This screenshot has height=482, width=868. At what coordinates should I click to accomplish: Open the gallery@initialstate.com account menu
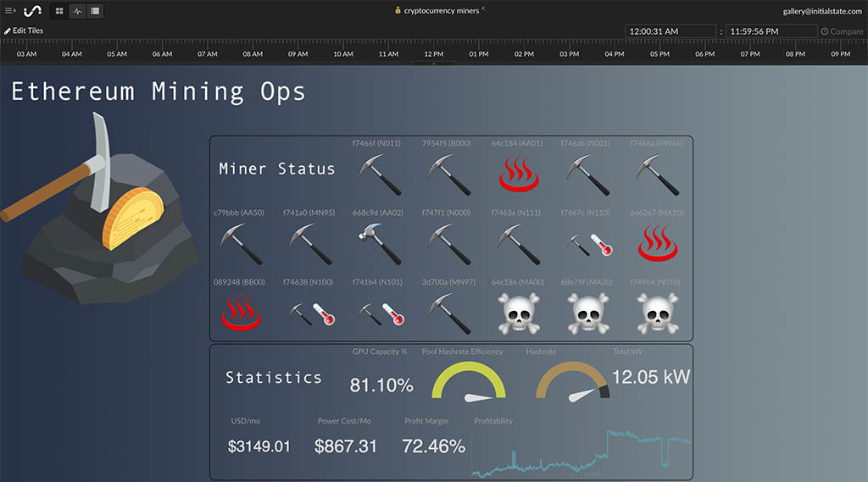click(x=822, y=11)
